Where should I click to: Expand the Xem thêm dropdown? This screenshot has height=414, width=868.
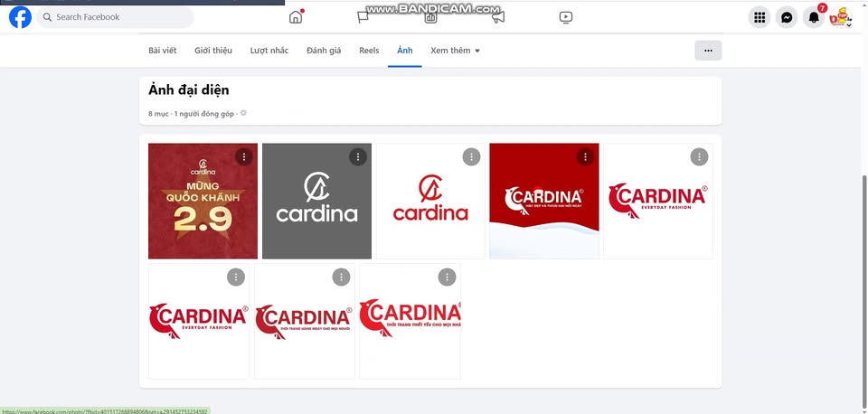point(455,51)
